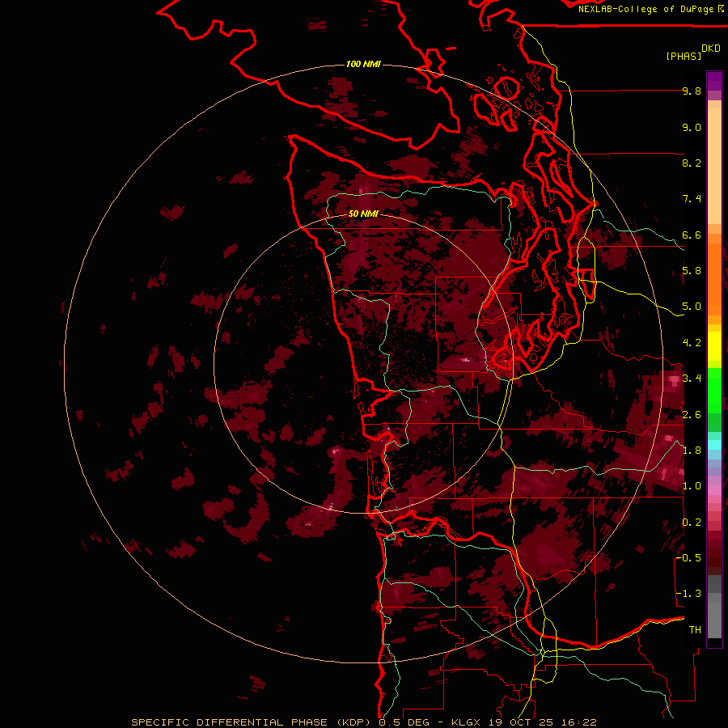This screenshot has height=728, width=728.
Task: Pick the orange band on the color bar
Action: click(714, 280)
